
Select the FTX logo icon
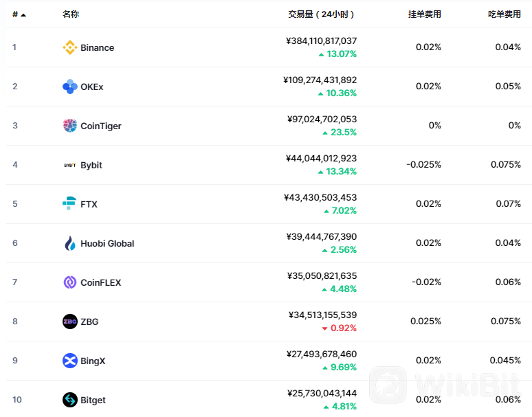(69, 204)
